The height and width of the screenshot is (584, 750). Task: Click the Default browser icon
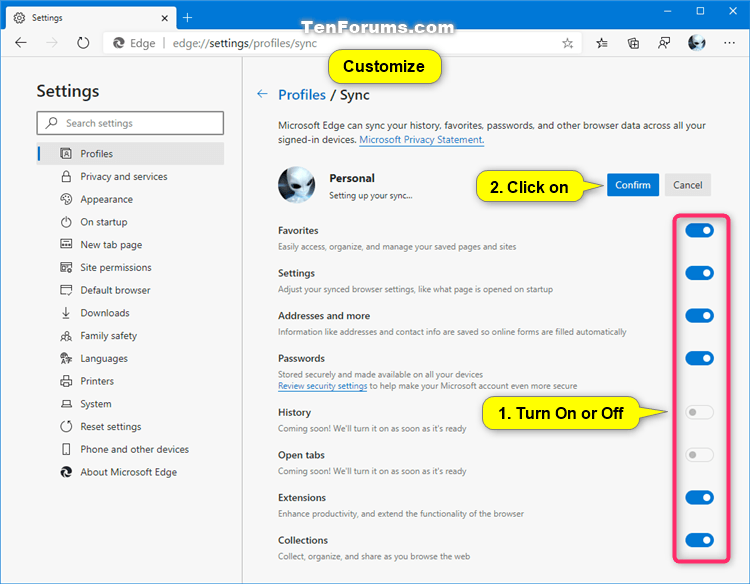tap(66, 290)
